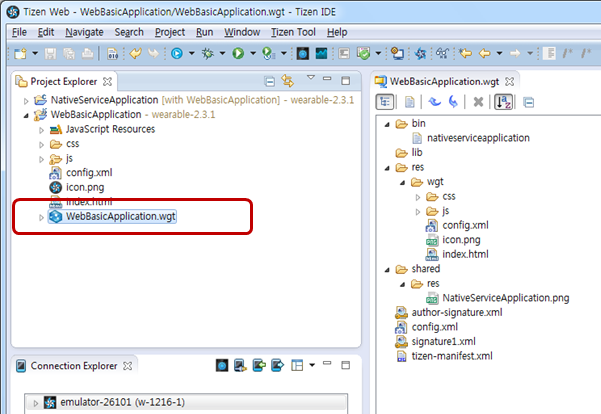601x414 pixels.
Task: Open the Tizen Tool menu
Action: pos(292,32)
